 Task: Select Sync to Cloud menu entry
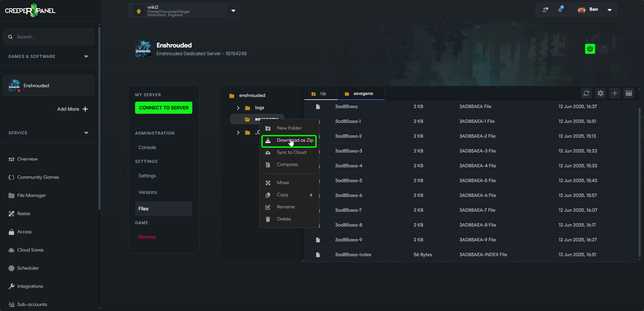pyautogui.click(x=289, y=152)
